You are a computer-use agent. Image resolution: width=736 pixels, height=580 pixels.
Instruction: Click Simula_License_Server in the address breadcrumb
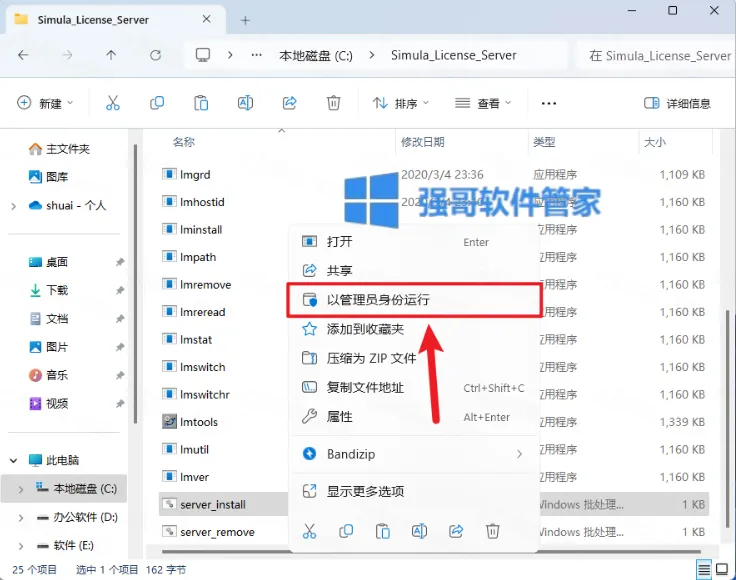pos(453,55)
